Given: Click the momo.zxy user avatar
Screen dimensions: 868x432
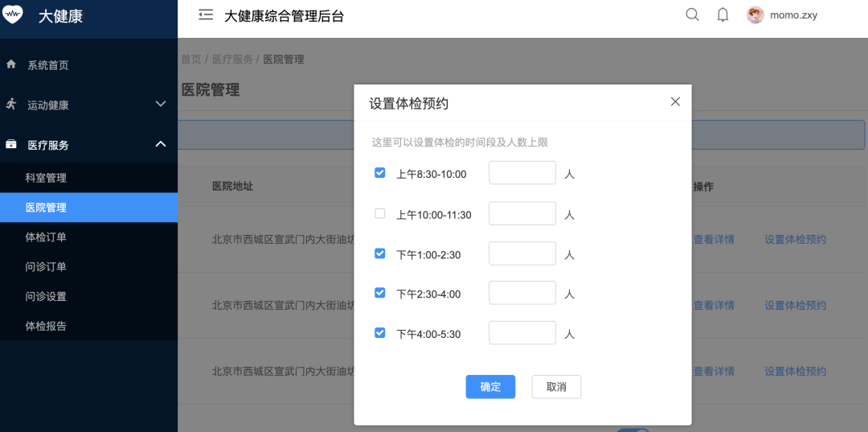Looking at the screenshot, I should point(755,15).
